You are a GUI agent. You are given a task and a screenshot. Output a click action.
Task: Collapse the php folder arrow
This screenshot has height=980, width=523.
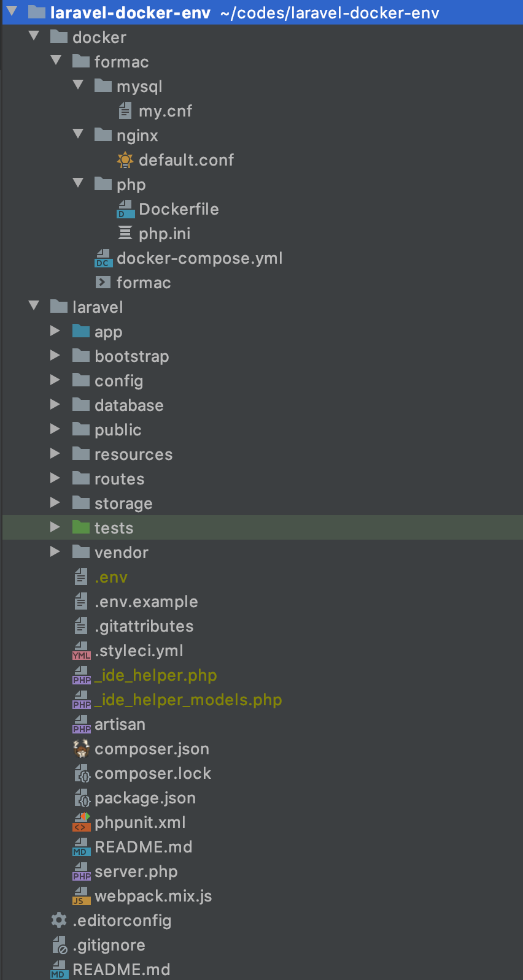click(78, 183)
